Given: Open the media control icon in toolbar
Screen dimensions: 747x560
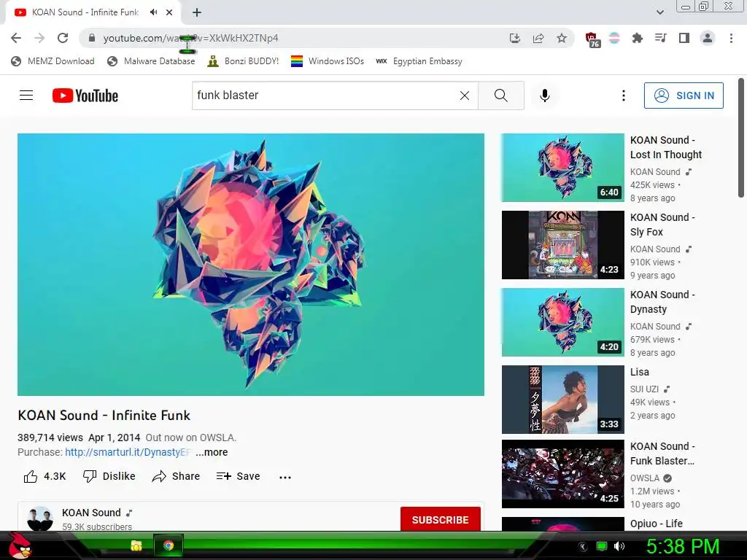Looking at the screenshot, I should pyautogui.click(x=660, y=38).
